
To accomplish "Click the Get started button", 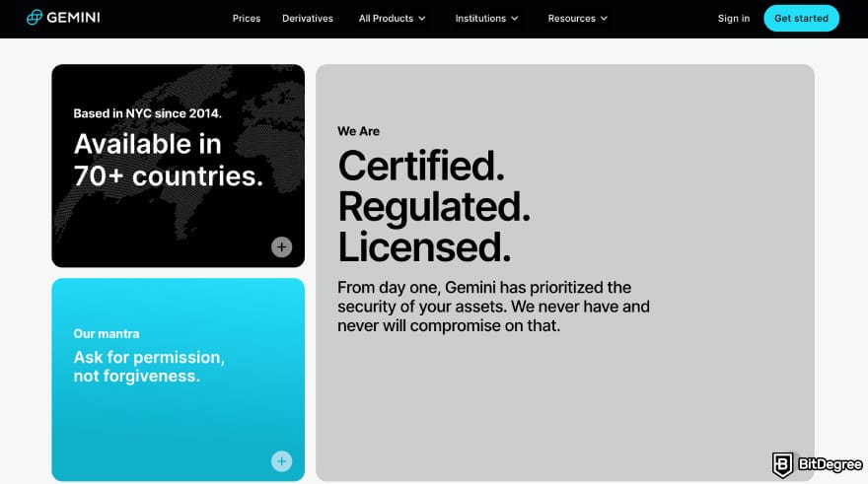I will coord(801,19).
